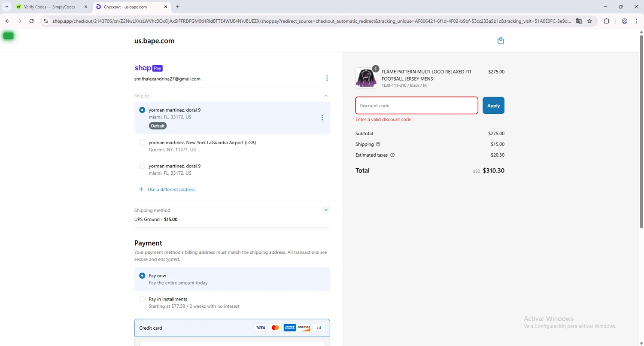
Task: Click Estimated taxes $20.30 value
Action: tap(498, 155)
